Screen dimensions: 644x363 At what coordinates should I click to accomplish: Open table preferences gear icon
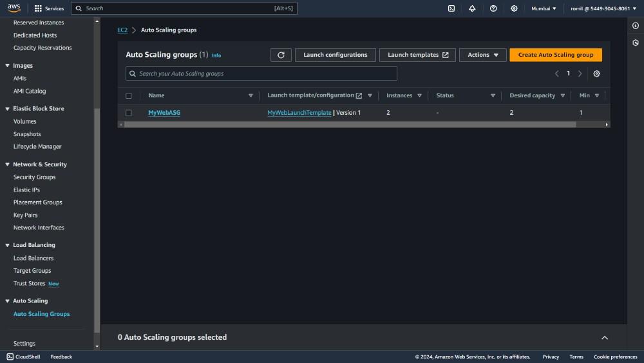click(597, 74)
